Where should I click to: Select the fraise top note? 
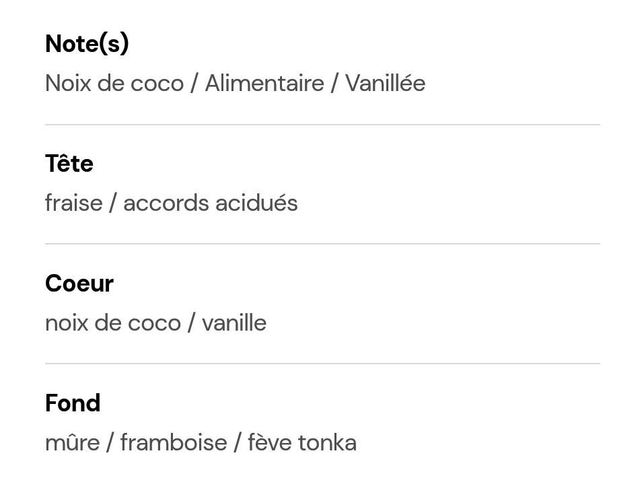[x=73, y=203]
